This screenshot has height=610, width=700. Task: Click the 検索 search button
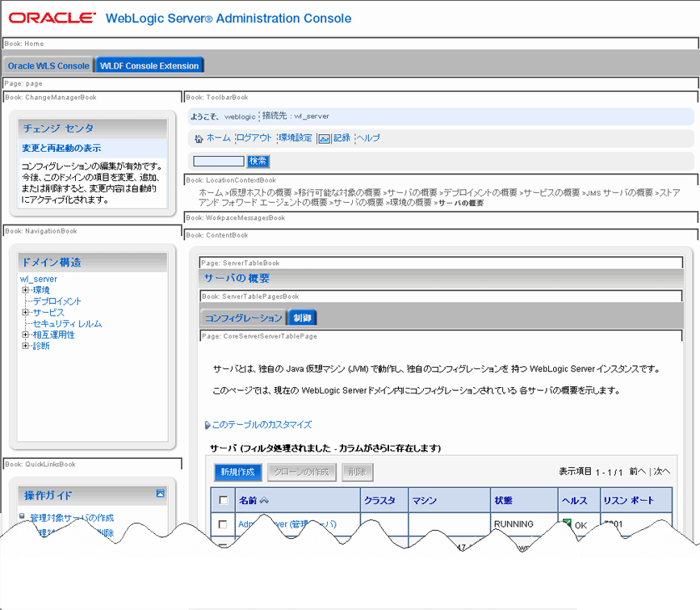[258, 161]
